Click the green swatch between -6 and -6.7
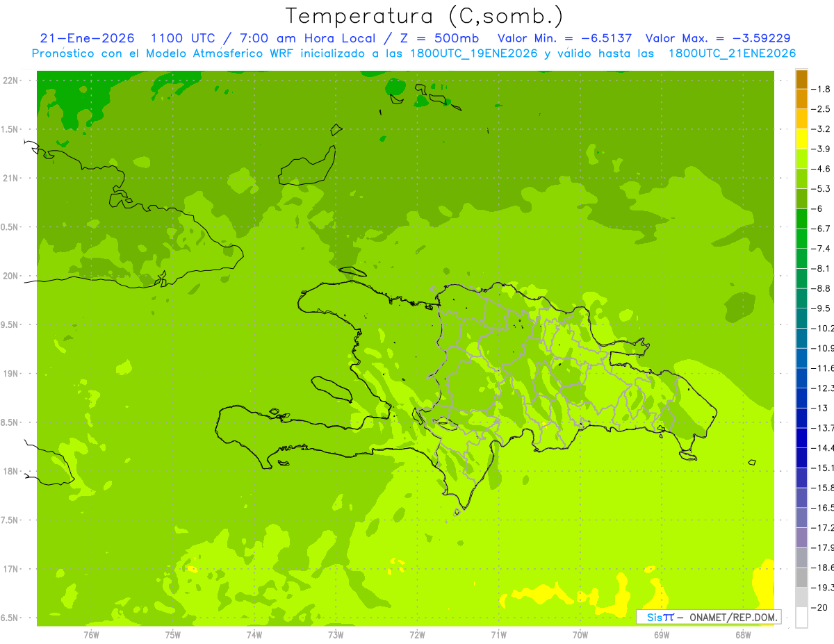The width and height of the screenshot is (834, 644). click(801, 219)
